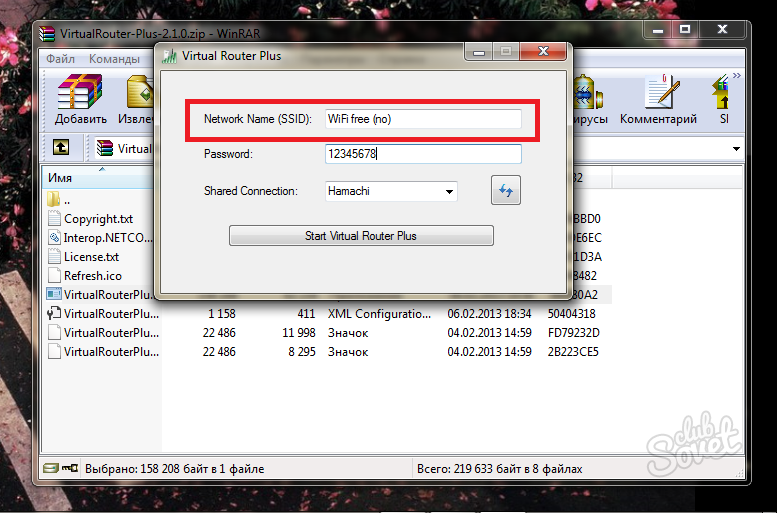This screenshot has width=777, height=513.
Task: Click into the Password field
Action: tap(423, 154)
